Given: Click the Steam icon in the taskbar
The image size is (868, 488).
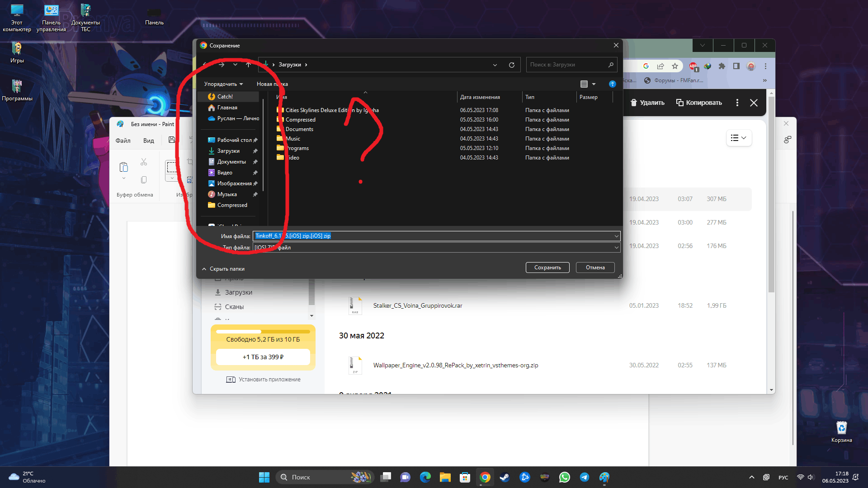Looking at the screenshot, I should 505,477.
